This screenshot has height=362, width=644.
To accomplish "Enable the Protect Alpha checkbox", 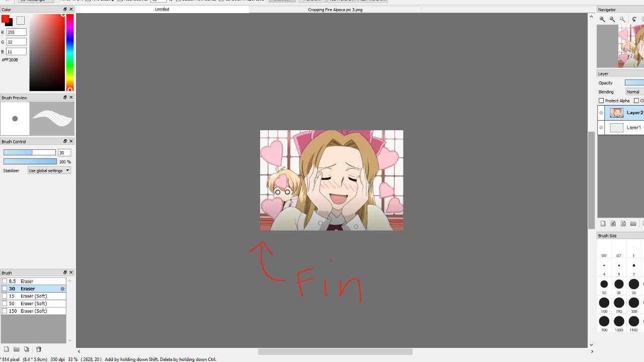I will coord(601,101).
